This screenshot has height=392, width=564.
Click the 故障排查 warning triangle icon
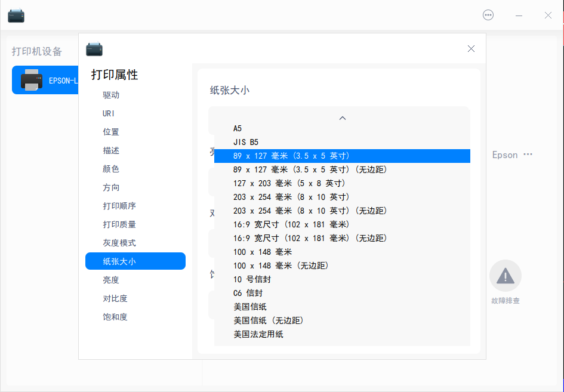pos(505,274)
